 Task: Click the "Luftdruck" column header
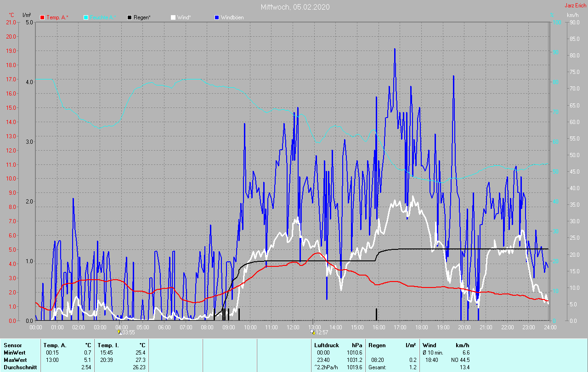(327, 345)
